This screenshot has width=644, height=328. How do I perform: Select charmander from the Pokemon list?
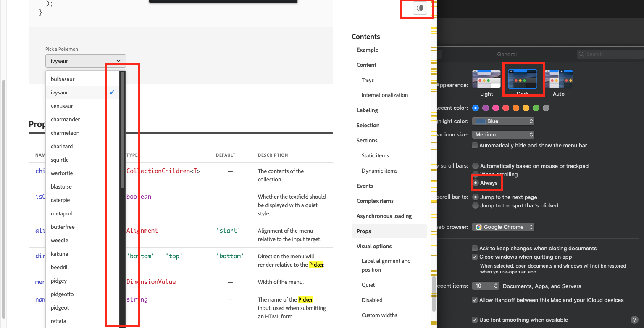coord(66,119)
